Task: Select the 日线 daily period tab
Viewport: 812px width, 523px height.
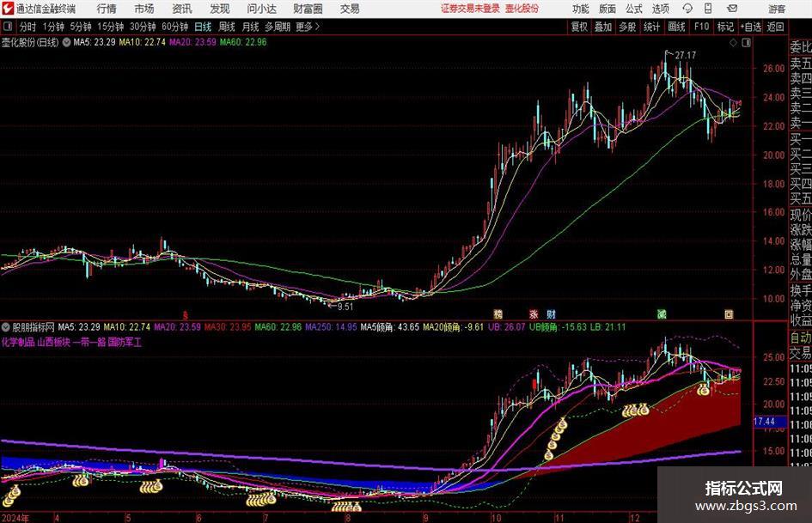Action: coord(203,27)
